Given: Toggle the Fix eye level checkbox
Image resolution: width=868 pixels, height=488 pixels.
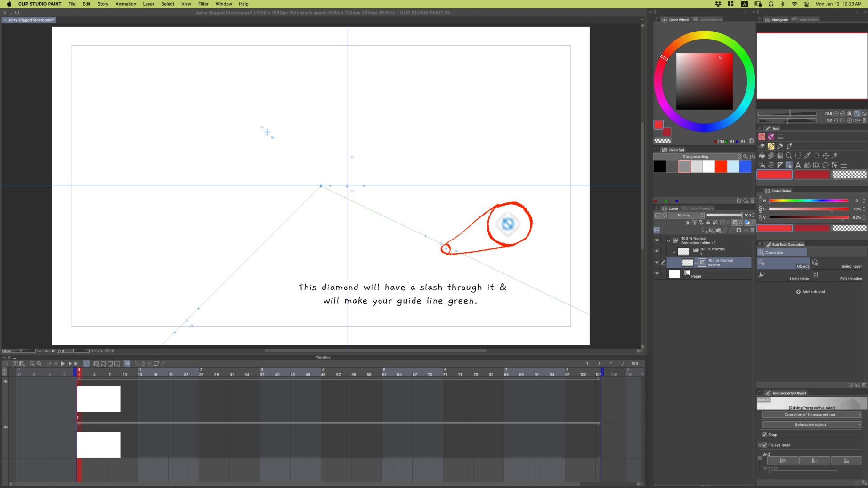Looking at the screenshot, I should 764,445.
